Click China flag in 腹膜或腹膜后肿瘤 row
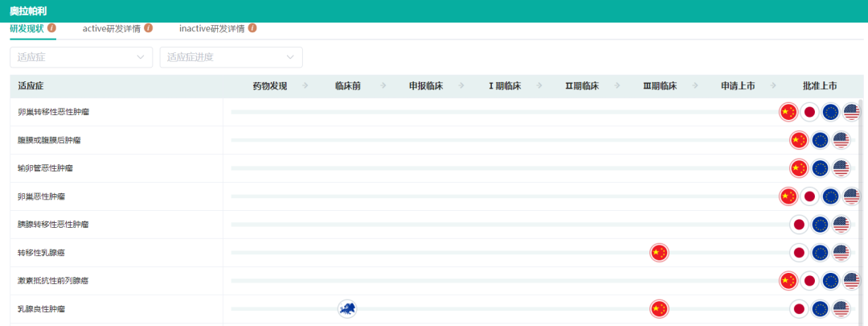The height and width of the screenshot is (326, 868). click(x=798, y=140)
